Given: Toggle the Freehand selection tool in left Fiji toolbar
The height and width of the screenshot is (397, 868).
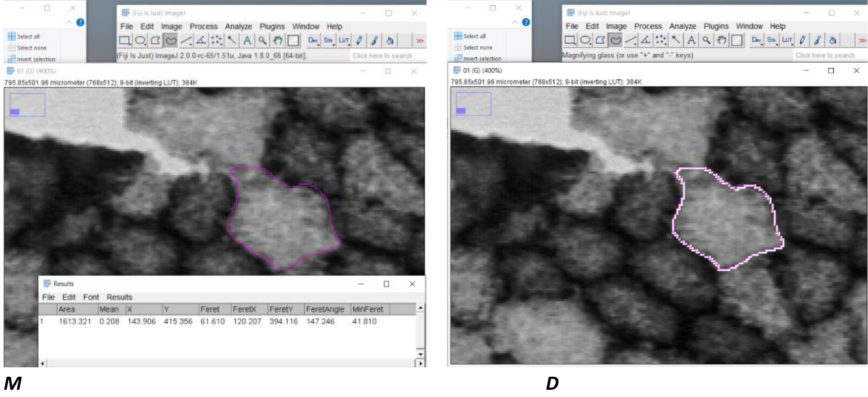Looking at the screenshot, I should coord(171,41).
